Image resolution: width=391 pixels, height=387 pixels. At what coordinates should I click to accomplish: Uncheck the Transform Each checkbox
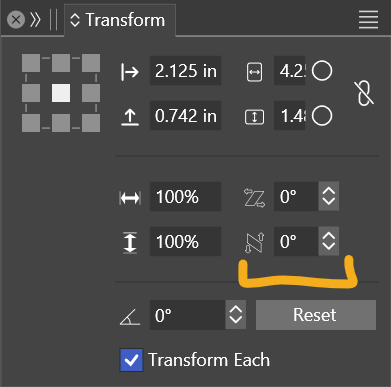click(131, 360)
